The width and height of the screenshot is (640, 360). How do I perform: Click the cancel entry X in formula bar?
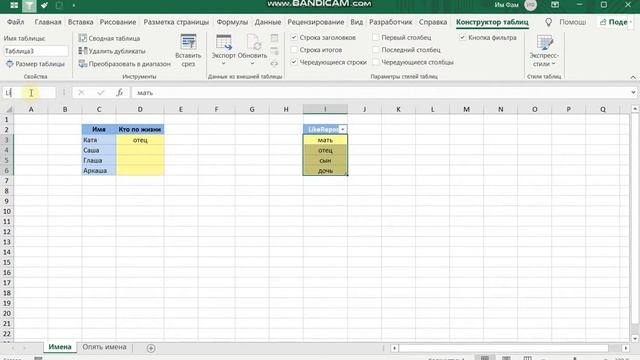[81, 93]
